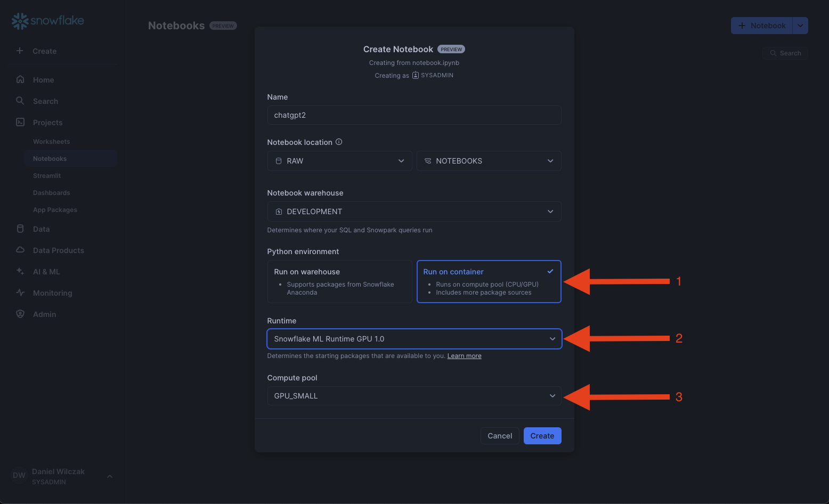Go to Home in the sidebar
This screenshot has width=829, height=504.
click(44, 80)
